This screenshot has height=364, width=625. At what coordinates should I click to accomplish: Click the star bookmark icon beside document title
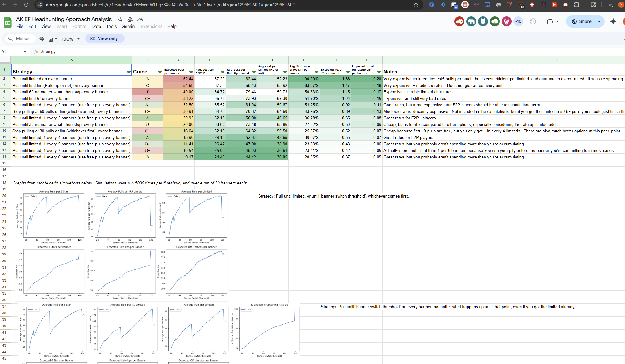[120, 20]
